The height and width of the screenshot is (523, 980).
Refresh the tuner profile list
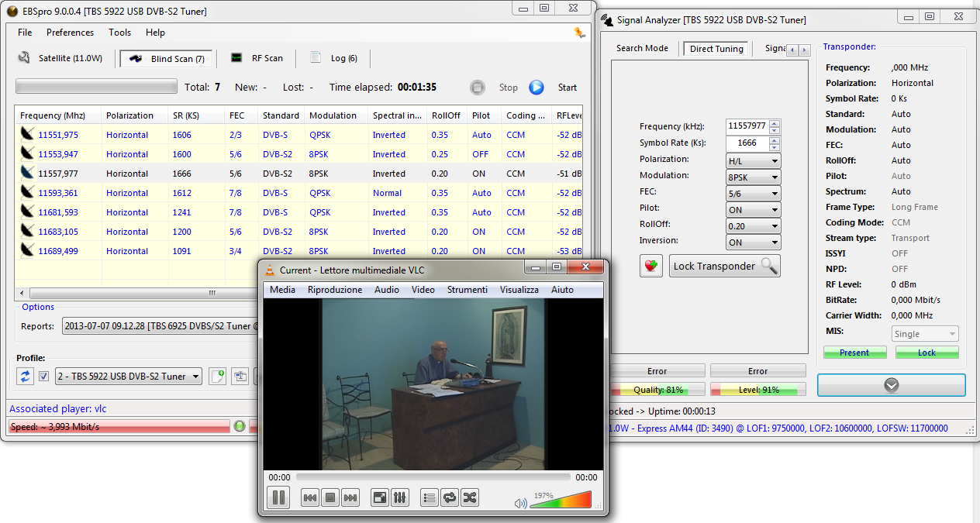pyautogui.click(x=26, y=376)
